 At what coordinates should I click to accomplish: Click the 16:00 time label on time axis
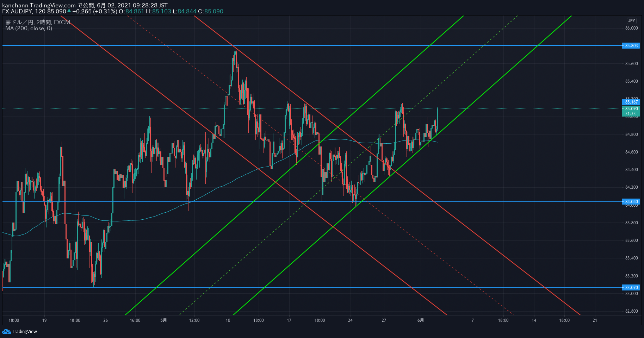[135, 320]
